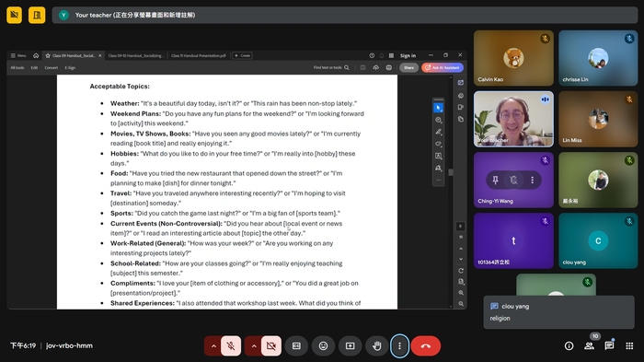Open more options three-dot menu

tap(399, 346)
